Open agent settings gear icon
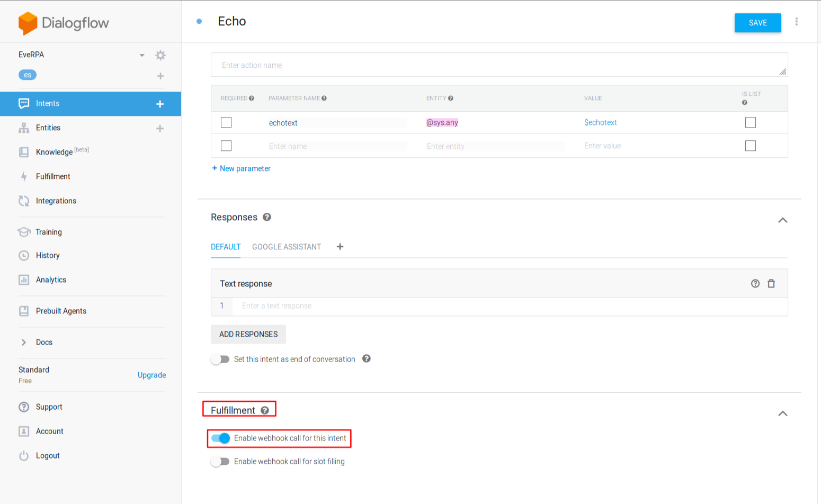821x504 pixels. (x=160, y=55)
